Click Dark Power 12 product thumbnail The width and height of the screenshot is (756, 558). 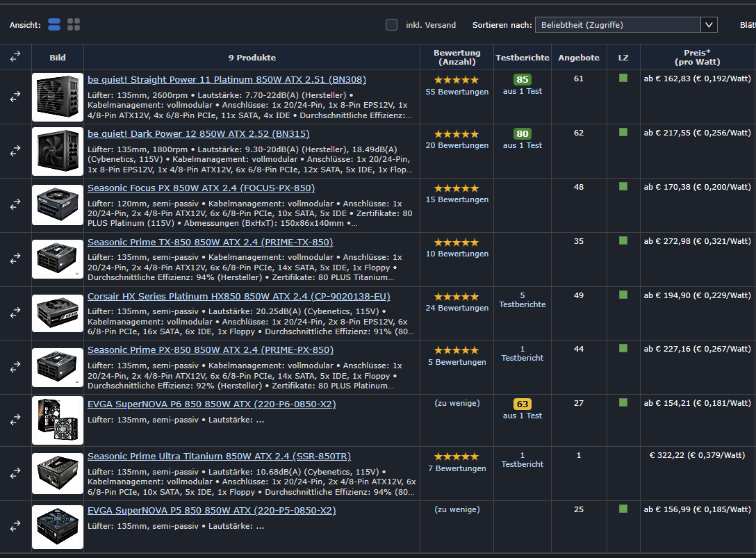click(58, 151)
